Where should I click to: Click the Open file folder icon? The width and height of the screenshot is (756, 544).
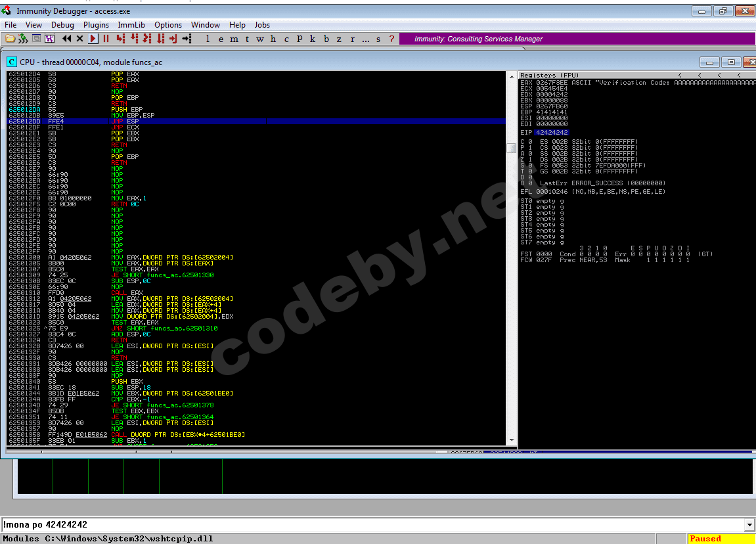(10, 39)
